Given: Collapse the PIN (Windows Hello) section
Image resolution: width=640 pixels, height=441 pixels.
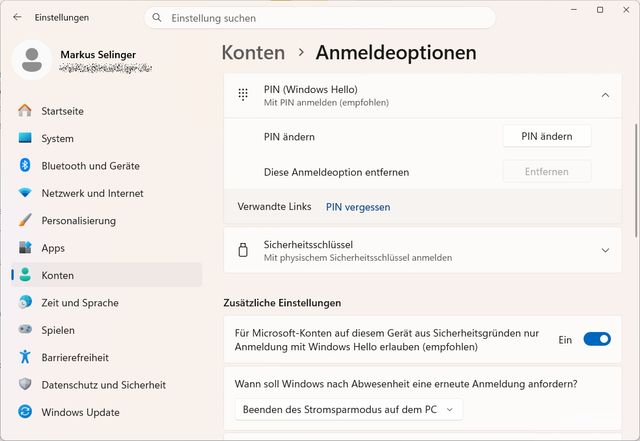Looking at the screenshot, I should tap(605, 96).
